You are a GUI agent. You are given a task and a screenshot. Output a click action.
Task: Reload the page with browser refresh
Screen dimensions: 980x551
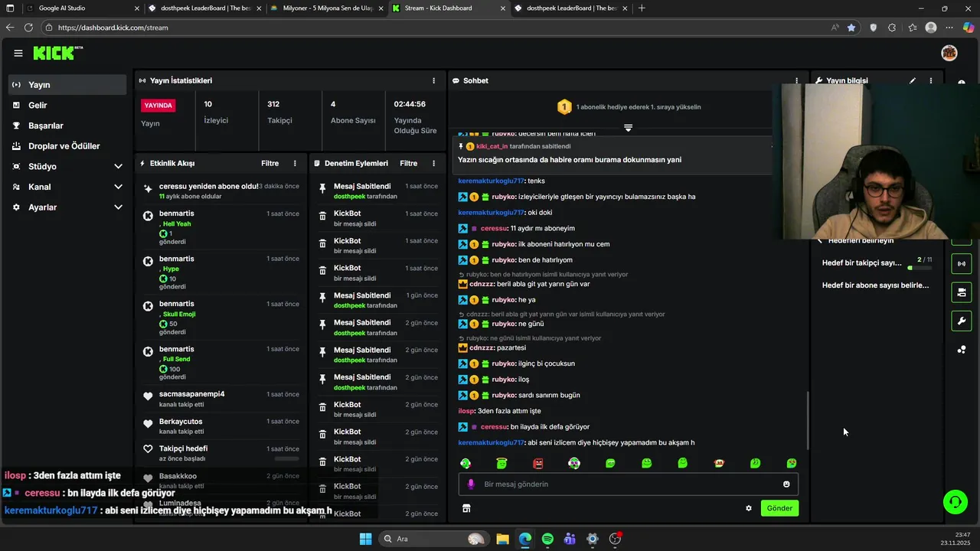28,28
